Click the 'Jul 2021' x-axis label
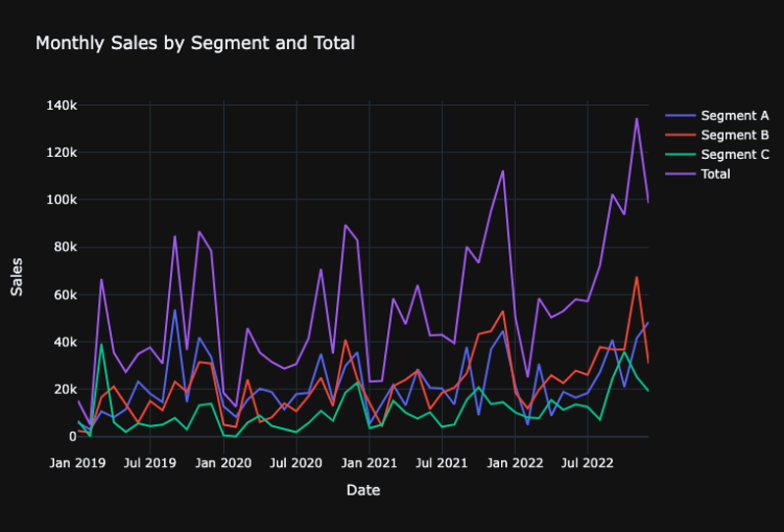The image size is (784, 532). pos(442,463)
